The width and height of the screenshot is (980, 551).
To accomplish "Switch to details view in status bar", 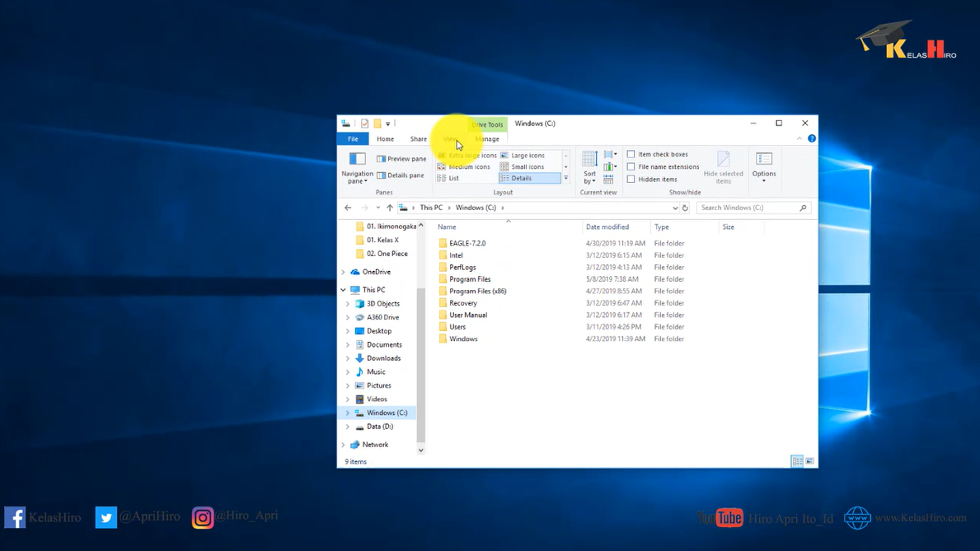I will coord(797,461).
